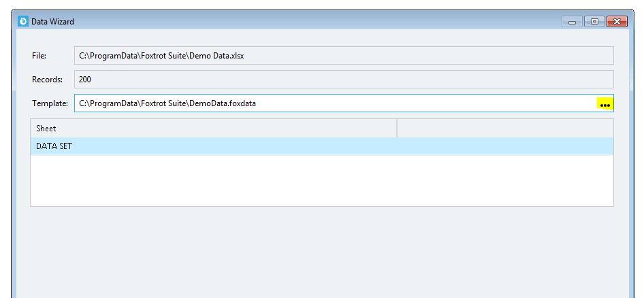Click the "Template:" label
644x298 pixels.
click(50, 103)
